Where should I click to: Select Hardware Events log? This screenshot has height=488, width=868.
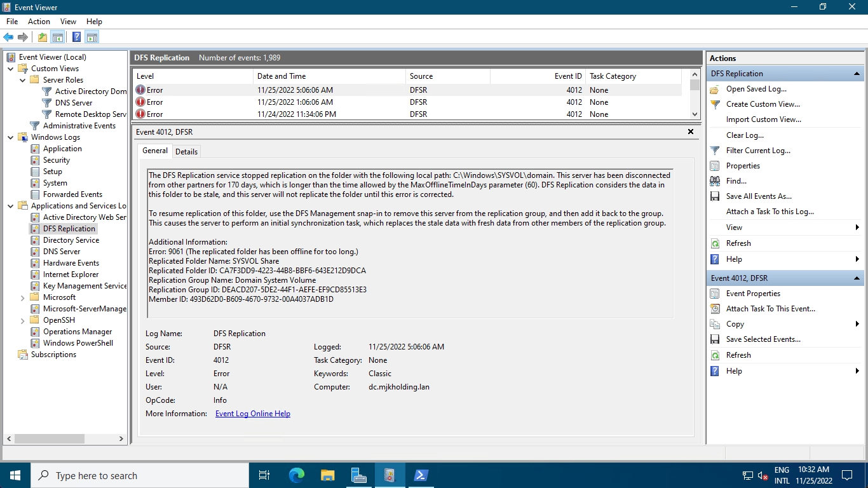(x=71, y=263)
